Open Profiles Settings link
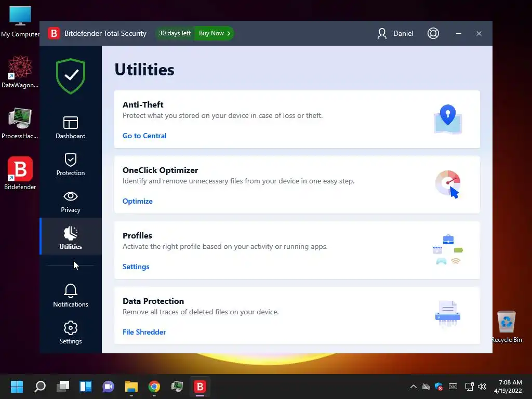The image size is (532, 399). tap(136, 267)
